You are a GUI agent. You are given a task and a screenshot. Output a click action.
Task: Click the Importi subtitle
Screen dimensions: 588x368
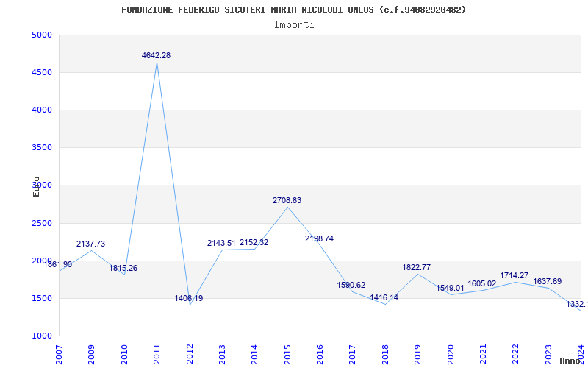[x=294, y=25]
